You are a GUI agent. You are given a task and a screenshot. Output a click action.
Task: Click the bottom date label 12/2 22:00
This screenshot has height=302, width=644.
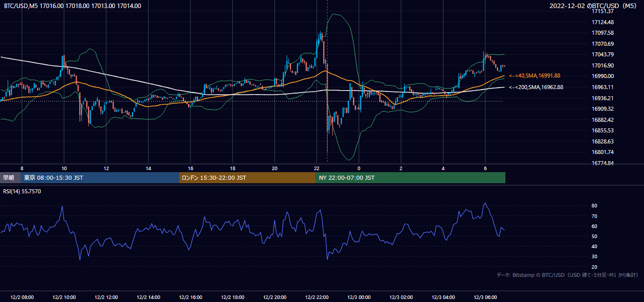[x=317, y=297]
